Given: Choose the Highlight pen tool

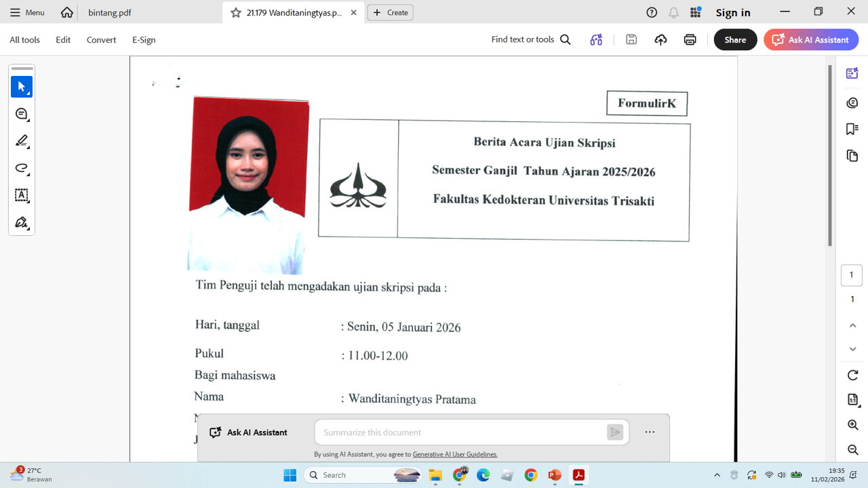Looking at the screenshot, I should click(x=22, y=141).
